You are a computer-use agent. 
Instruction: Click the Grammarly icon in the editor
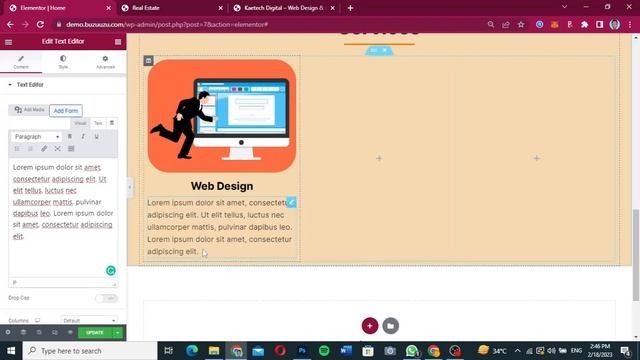coord(111,271)
